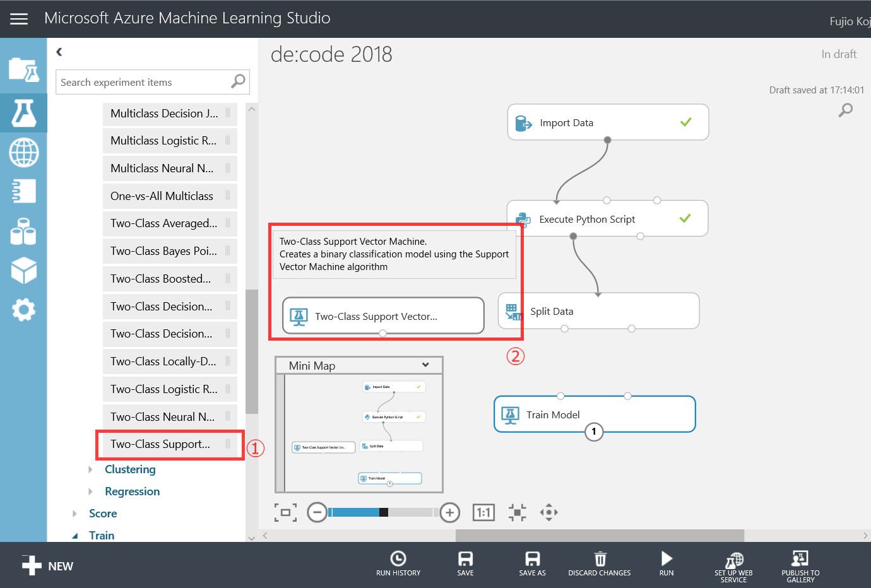
Task: Click the Train Model output port labeled 1
Action: tap(594, 432)
